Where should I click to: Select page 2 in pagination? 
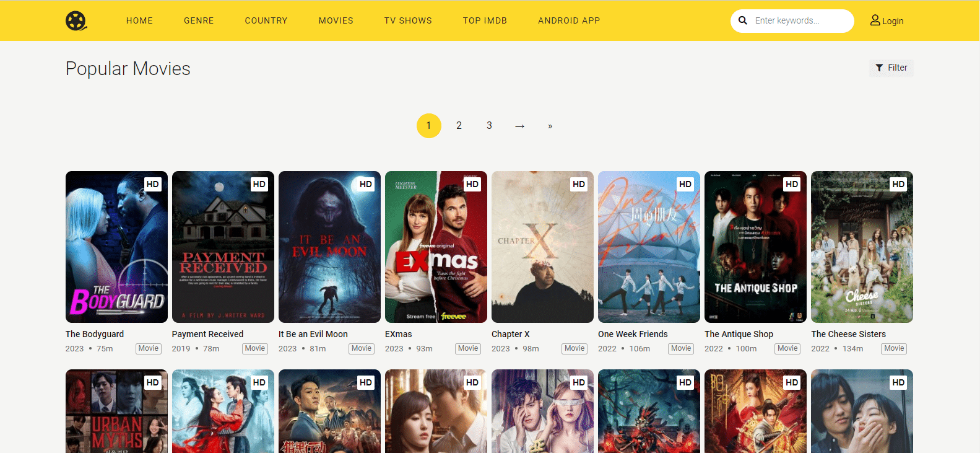(x=459, y=126)
